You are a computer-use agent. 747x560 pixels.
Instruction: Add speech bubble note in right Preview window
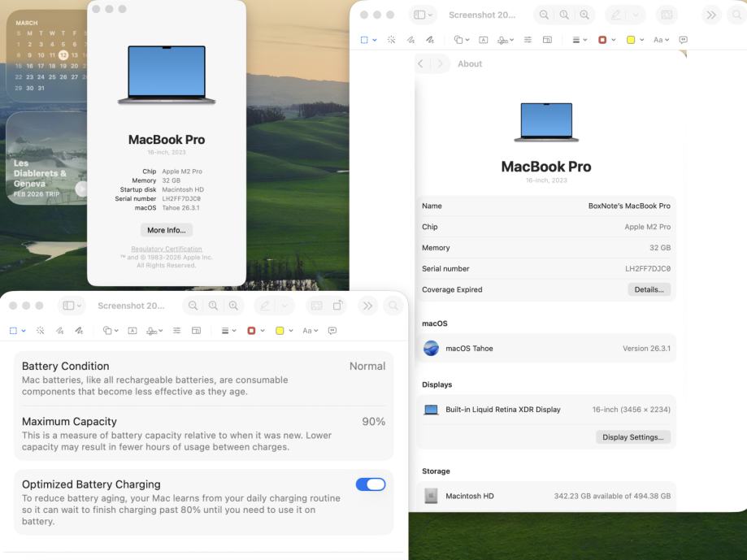683,40
